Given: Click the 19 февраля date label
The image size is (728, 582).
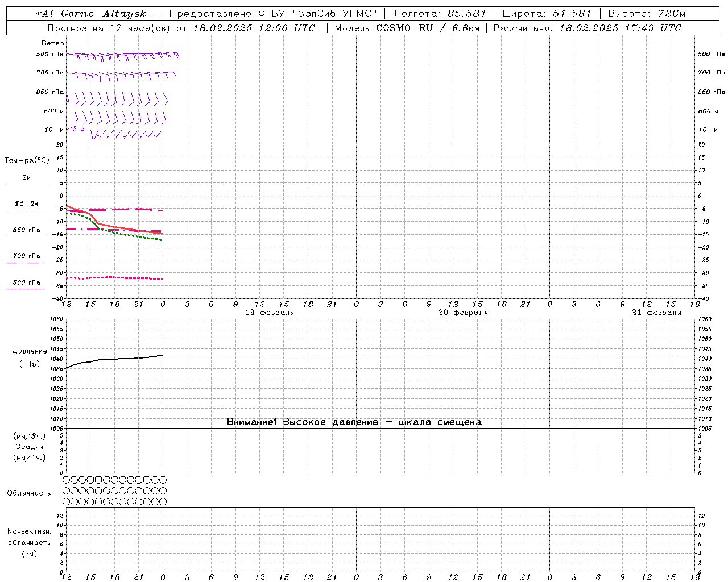Looking at the screenshot, I should pos(270,313).
